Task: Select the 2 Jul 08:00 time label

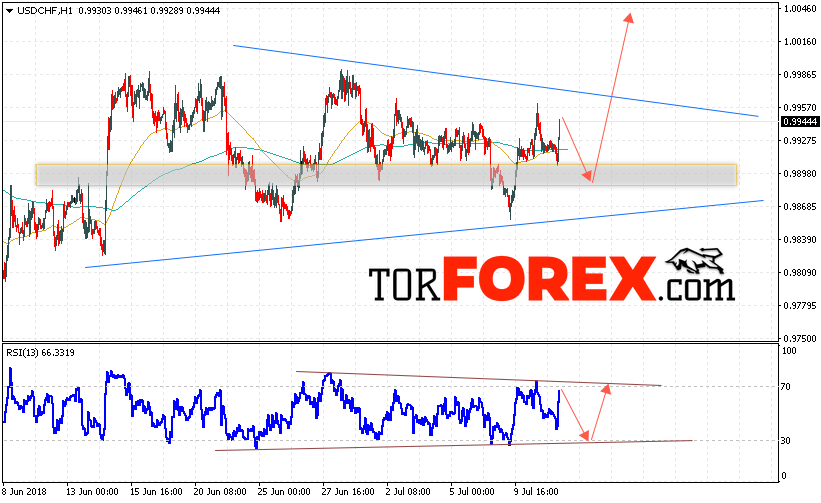Action: [408, 492]
